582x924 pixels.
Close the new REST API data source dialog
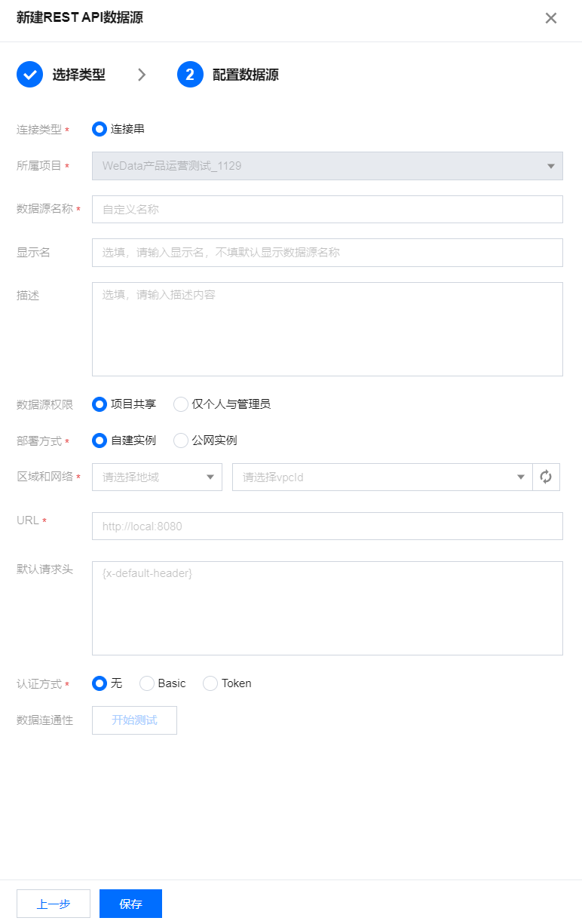click(551, 18)
